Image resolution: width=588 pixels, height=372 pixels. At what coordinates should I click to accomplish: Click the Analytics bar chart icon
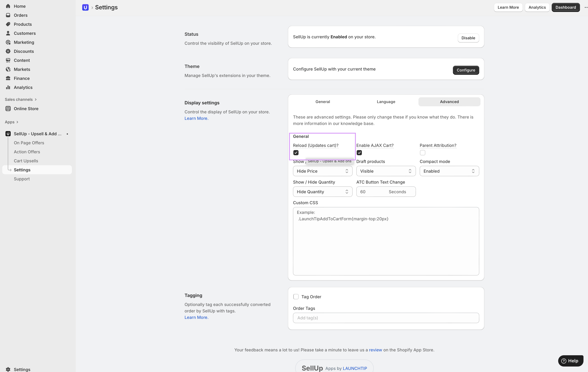click(x=8, y=87)
